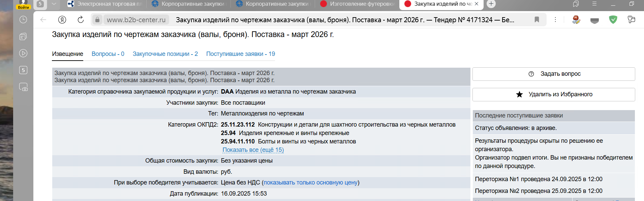Open a new browser tab with plus

click(x=491, y=4)
